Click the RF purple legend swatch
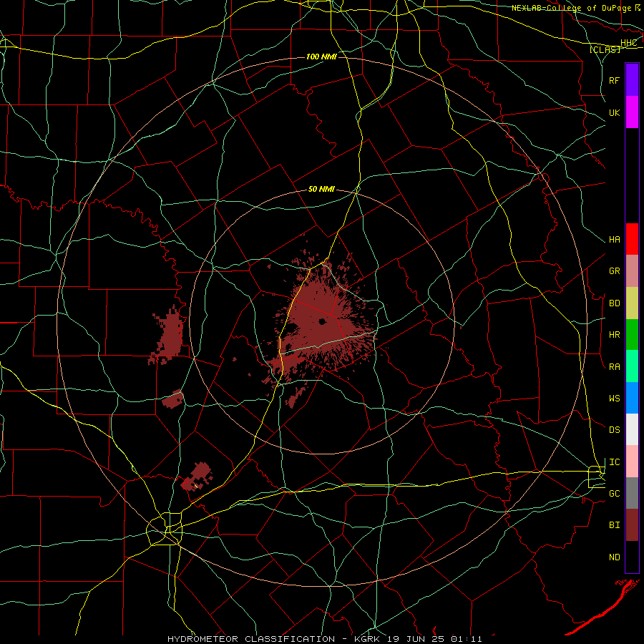Image resolution: width=644 pixels, height=644 pixels. pyautogui.click(x=632, y=80)
